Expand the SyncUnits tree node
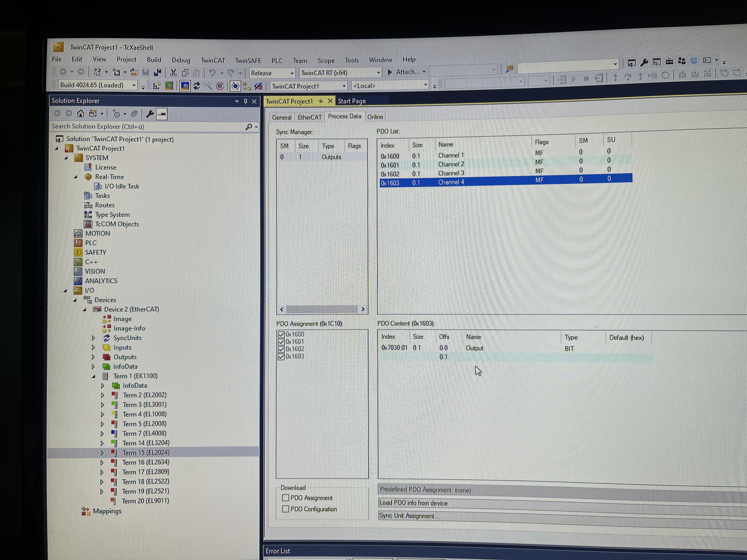The width and height of the screenshot is (747, 560). tap(94, 338)
